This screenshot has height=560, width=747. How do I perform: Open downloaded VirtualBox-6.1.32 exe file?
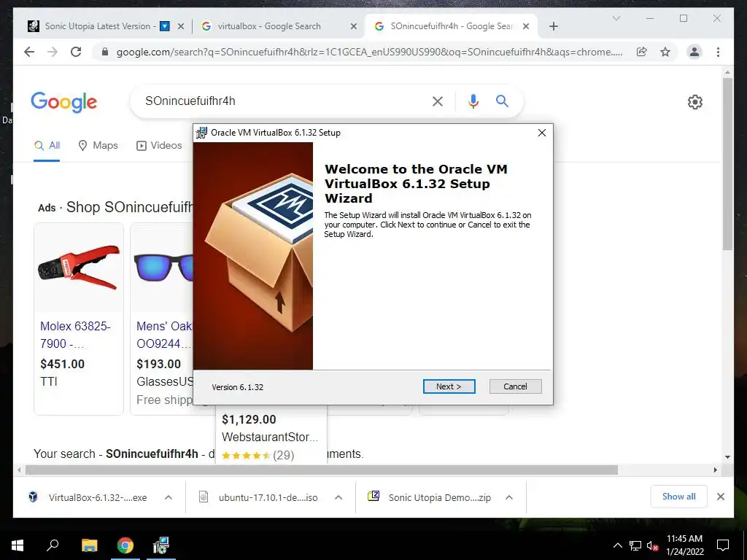pyautogui.click(x=88, y=497)
